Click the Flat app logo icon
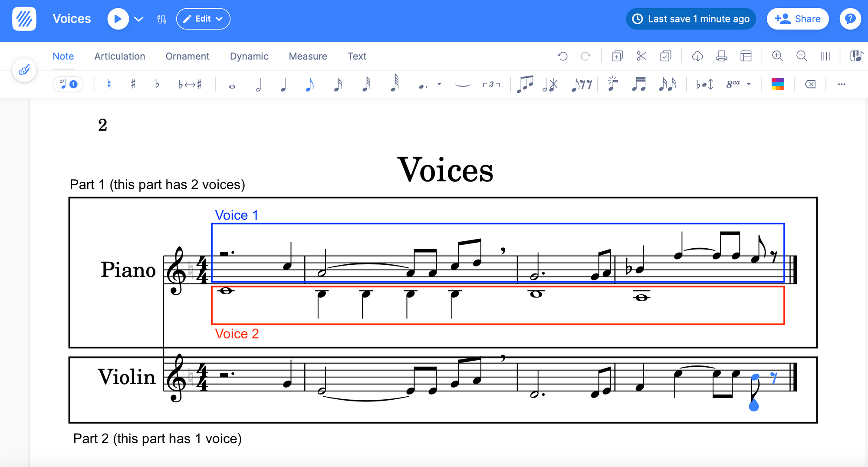Viewport: 868px width, 467px height. tap(24, 19)
